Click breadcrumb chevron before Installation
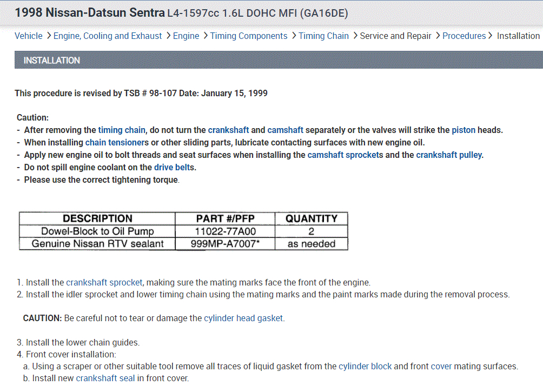This screenshot has width=543, height=392. [x=491, y=36]
